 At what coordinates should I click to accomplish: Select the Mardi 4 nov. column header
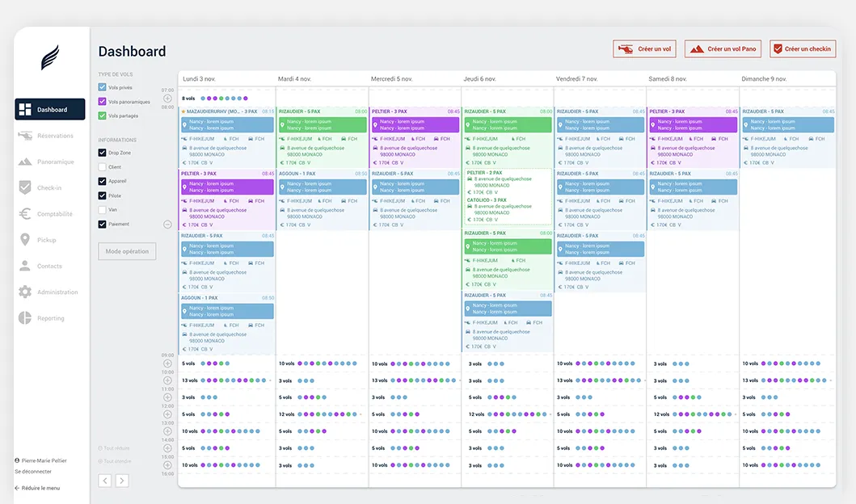(294, 79)
